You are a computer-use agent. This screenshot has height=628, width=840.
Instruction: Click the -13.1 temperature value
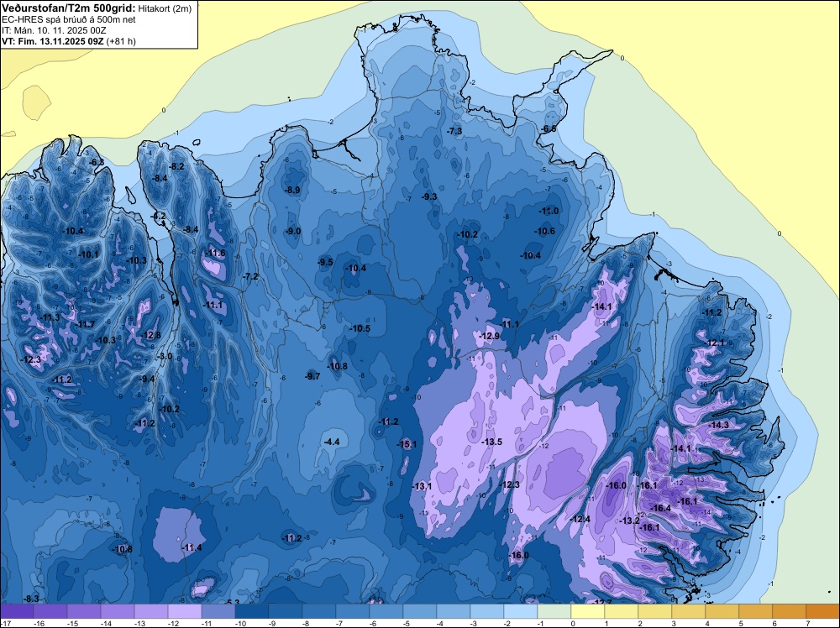point(422,486)
